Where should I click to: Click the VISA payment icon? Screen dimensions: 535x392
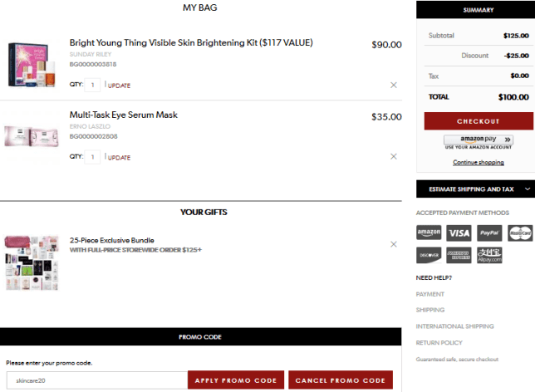[x=459, y=233]
